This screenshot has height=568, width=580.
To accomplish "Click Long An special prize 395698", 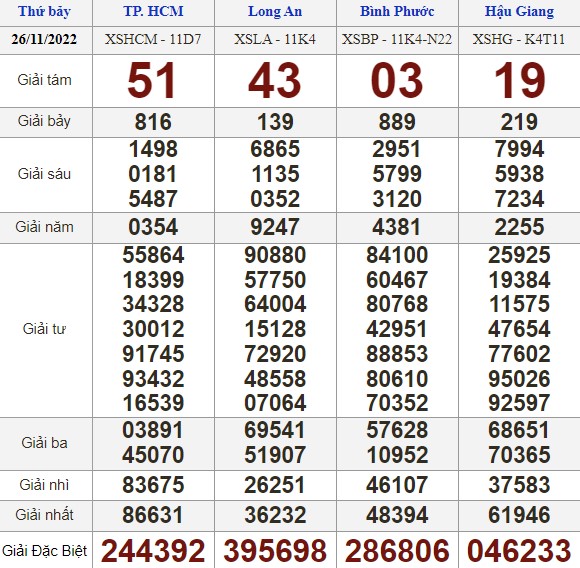I will [275, 551].
